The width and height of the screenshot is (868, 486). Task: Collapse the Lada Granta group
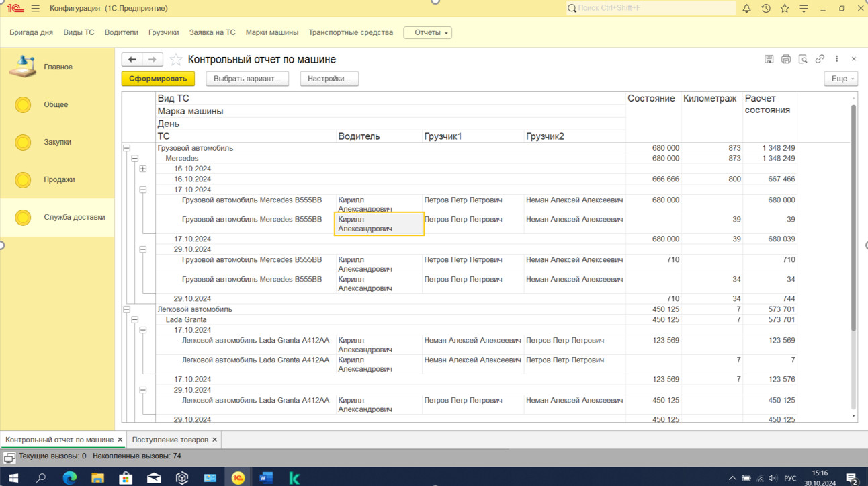click(134, 320)
